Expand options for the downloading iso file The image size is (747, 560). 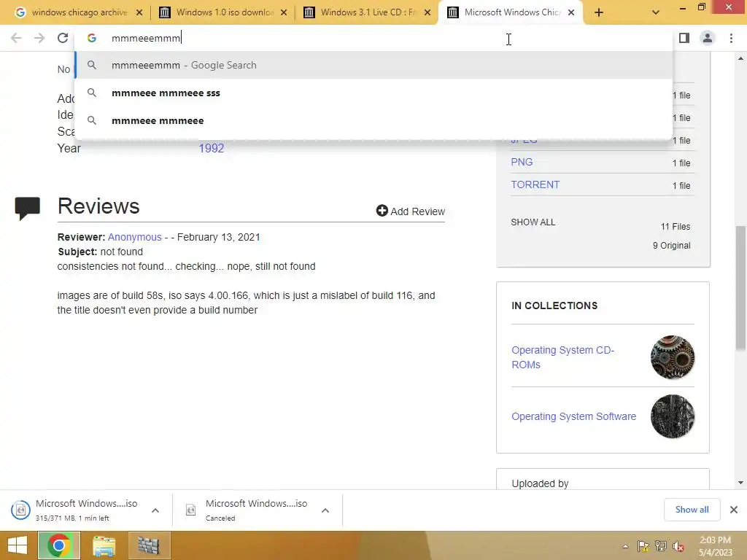[155, 510]
